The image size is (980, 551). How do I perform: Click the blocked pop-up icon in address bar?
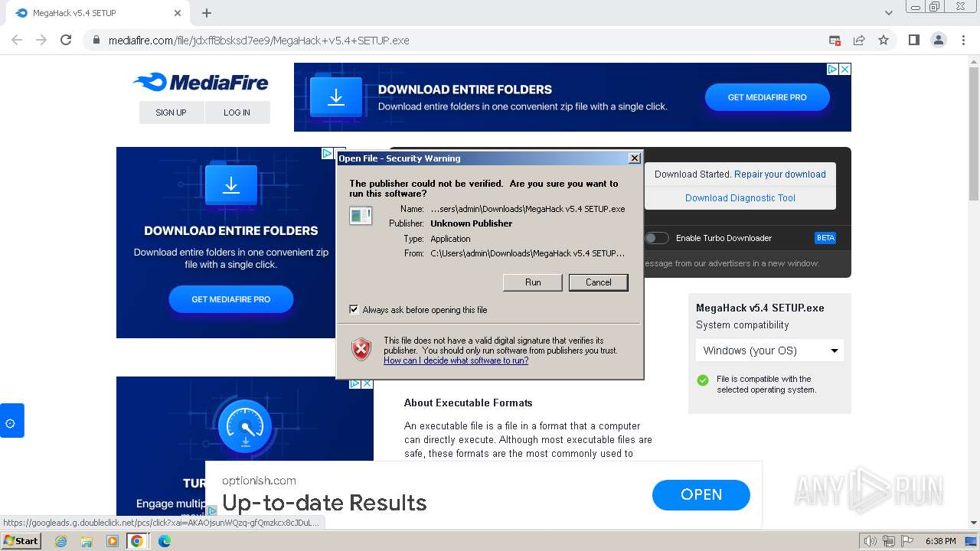point(835,40)
